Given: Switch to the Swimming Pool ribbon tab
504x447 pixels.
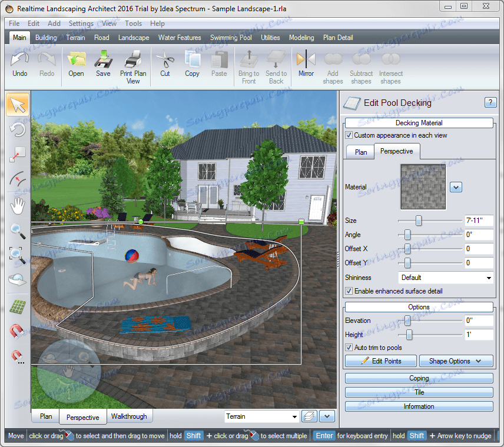Looking at the screenshot, I should [x=231, y=38].
